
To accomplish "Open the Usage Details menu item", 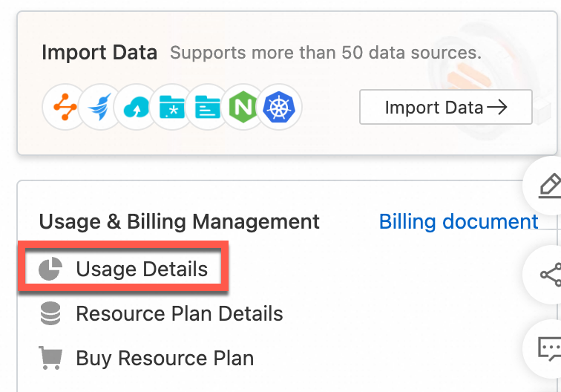I will [142, 269].
